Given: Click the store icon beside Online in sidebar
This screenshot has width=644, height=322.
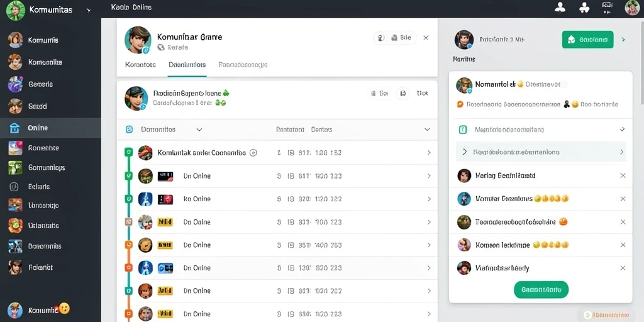Looking at the screenshot, I should [x=15, y=128].
